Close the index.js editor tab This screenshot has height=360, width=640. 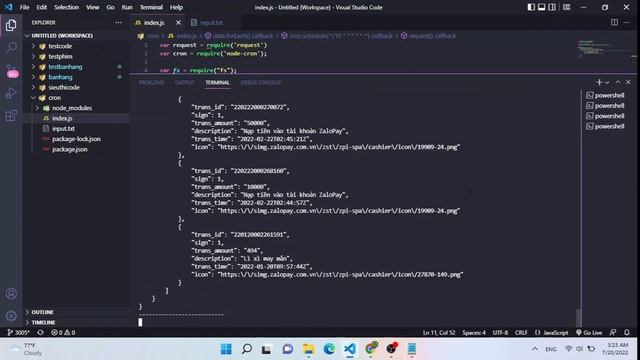coord(178,22)
